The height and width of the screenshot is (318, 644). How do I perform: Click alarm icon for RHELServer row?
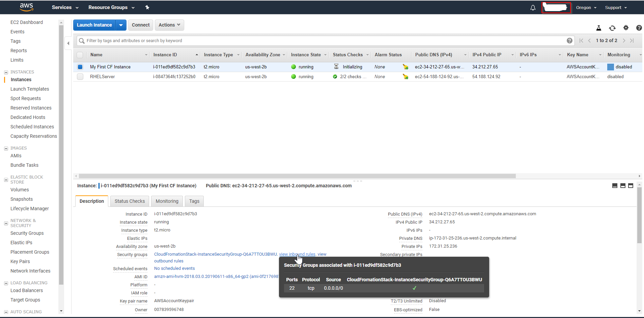(405, 77)
